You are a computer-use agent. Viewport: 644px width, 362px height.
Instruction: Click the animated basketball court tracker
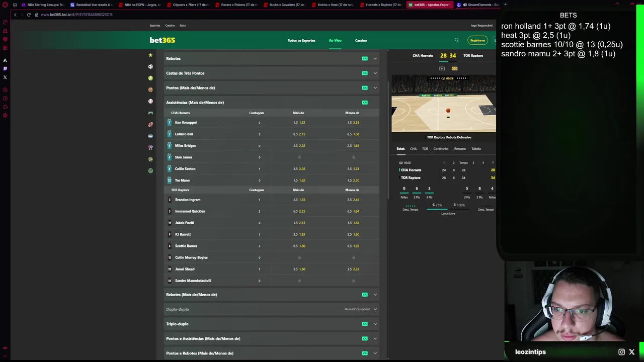pos(444,103)
